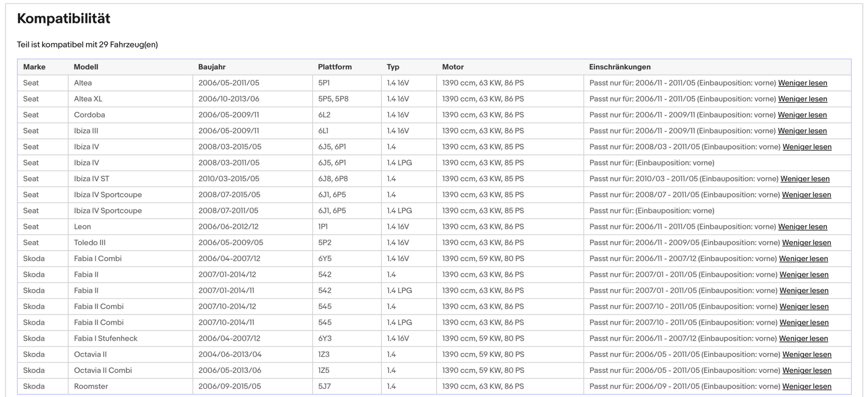The image size is (868, 397).
Task: Click the 'Motor' column header
Action: [453, 67]
